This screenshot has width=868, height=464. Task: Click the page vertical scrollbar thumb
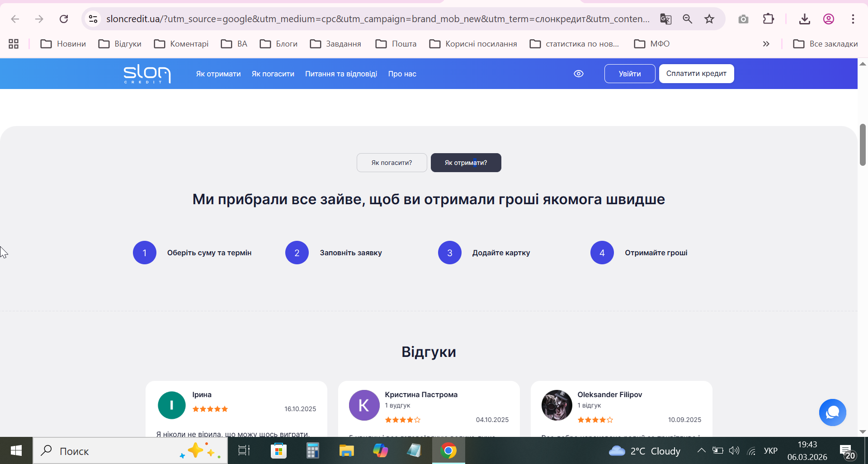tap(863, 145)
